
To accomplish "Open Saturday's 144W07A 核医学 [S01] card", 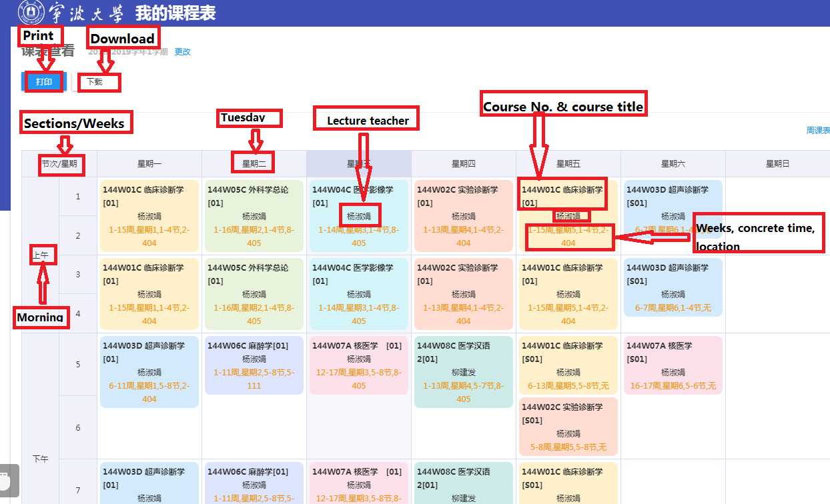I will (673, 365).
